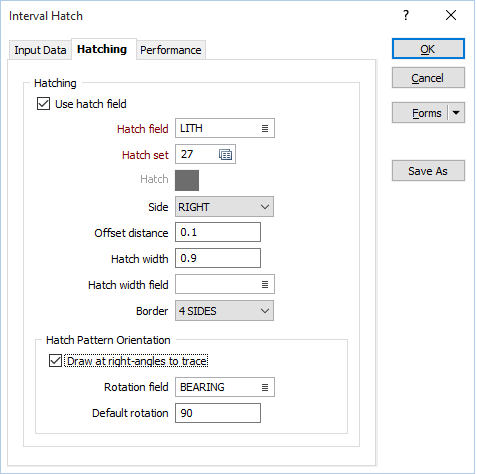Select the Hatching tab
This screenshot has height=474, width=477.
[102, 49]
